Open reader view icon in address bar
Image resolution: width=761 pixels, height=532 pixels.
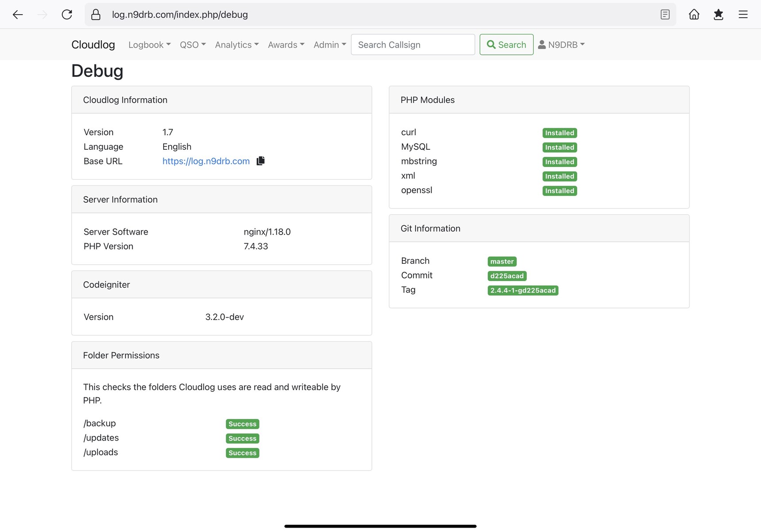[x=665, y=15]
